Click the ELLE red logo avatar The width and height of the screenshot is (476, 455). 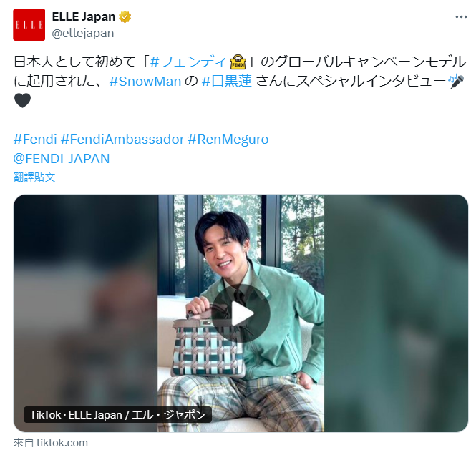[29, 24]
